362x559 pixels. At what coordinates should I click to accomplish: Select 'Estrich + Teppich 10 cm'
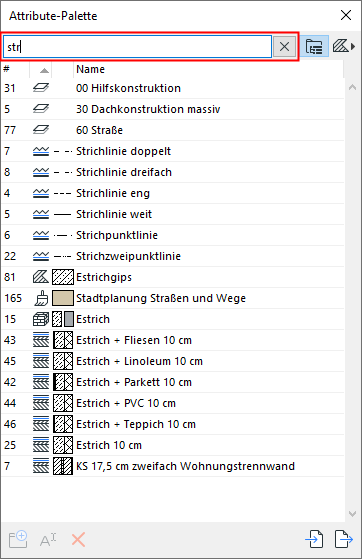136,424
